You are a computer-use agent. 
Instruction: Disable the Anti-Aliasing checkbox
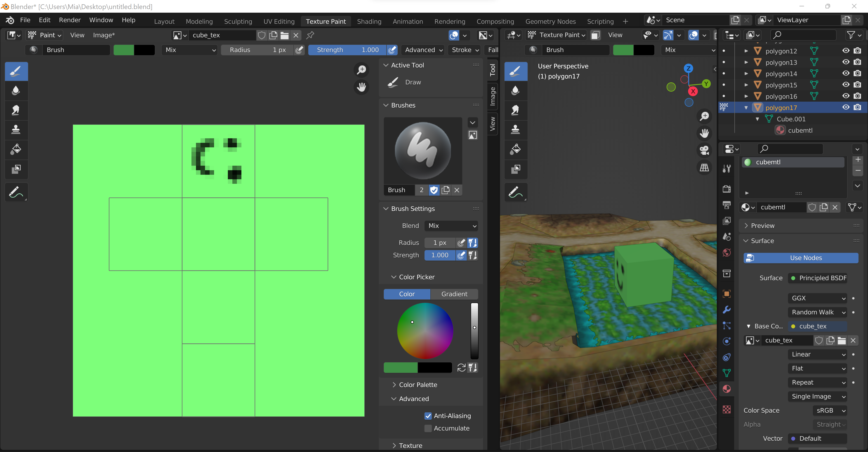click(x=428, y=416)
